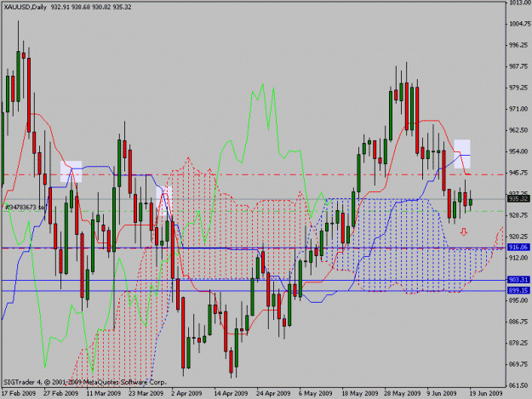Image resolution: width=532 pixels, height=399 pixels.
Task: Click the 19 Jun 2009 date label
Action: coord(486,394)
